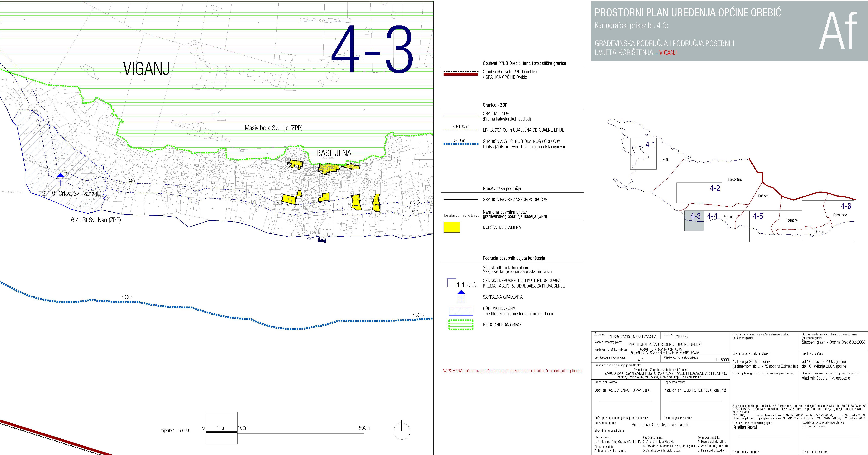Click the 2.1.9. Crkva Sv. Ivana label
This screenshot has height=455, width=868.
point(72,194)
